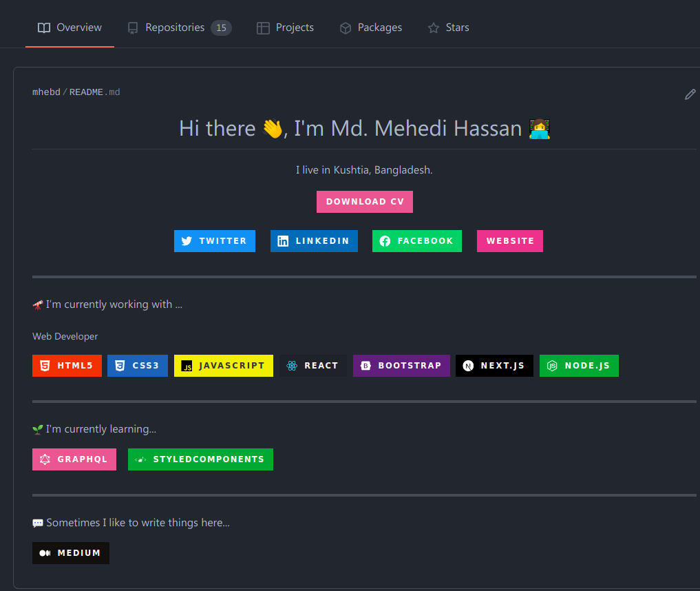The width and height of the screenshot is (700, 591).
Task: Click the repositories count badge 15
Action: (x=221, y=28)
